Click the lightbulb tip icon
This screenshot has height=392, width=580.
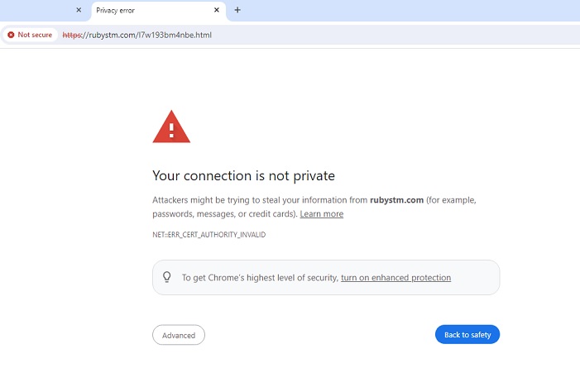(166, 277)
